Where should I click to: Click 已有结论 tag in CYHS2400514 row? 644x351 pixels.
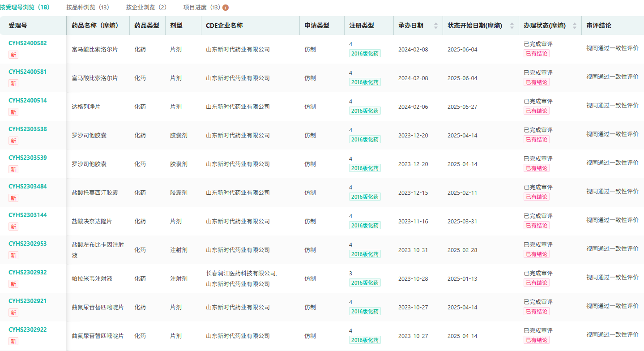pyautogui.click(x=537, y=111)
